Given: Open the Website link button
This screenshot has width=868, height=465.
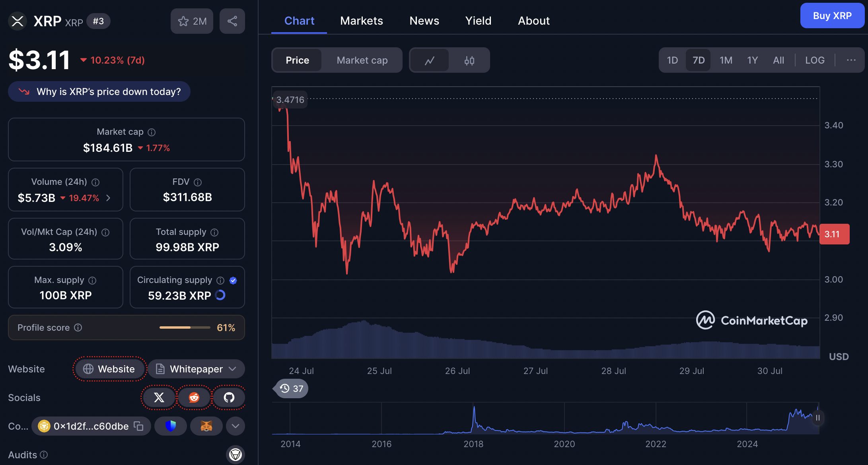Looking at the screenshot, I should pyautogui.click(x=109, y=369).
